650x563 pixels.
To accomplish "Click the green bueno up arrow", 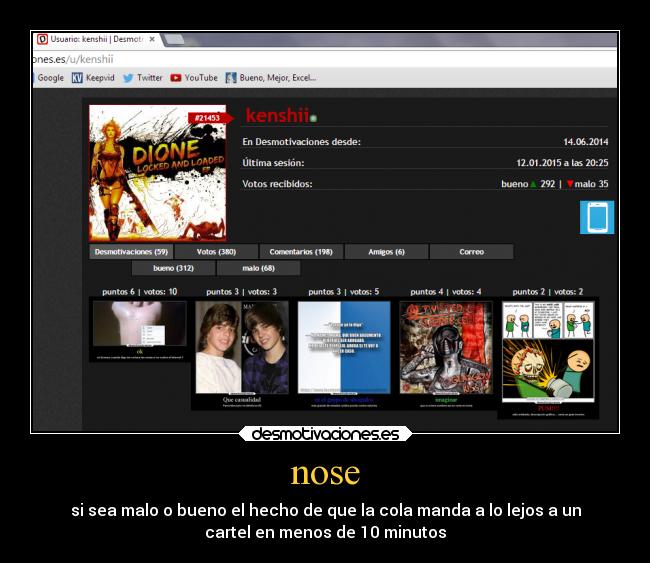I will point(534,184).
